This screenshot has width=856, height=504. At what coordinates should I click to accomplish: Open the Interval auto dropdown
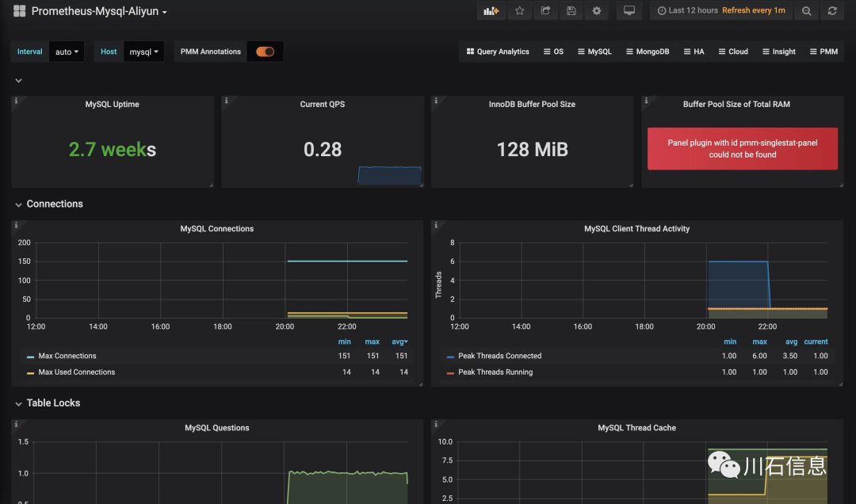[x=67, y=52]
